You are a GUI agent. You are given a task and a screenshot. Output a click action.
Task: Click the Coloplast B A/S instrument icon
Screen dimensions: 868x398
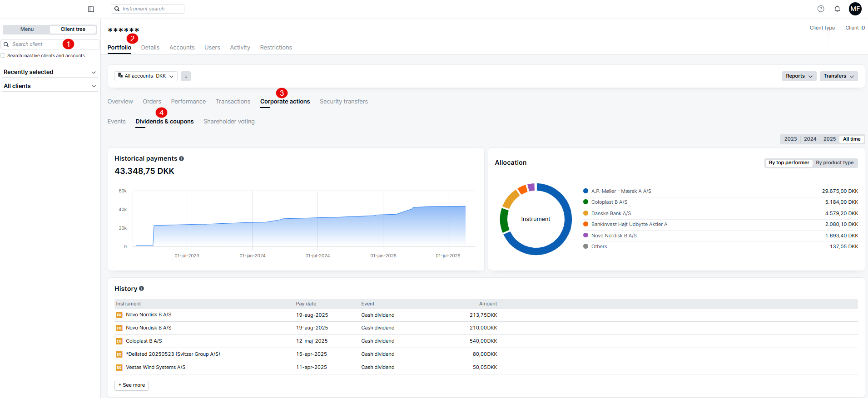coord(119,341)
